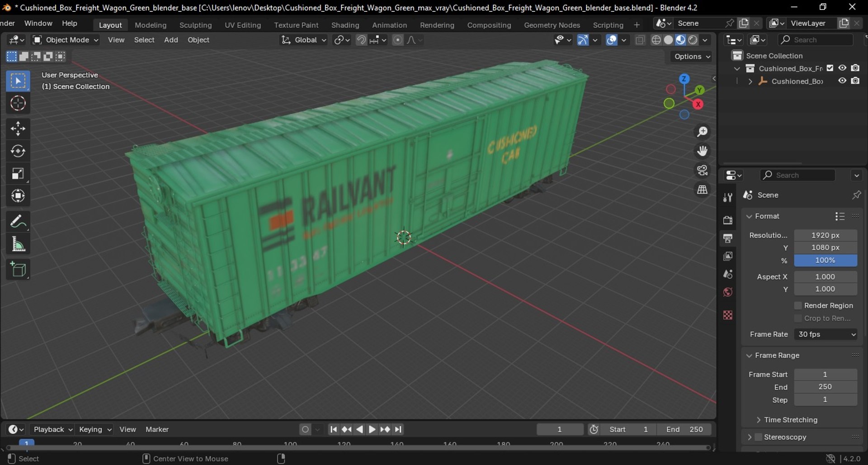Open the Frame Rate 30 fps dropdown
The width and height of the screenshot is (868, 465).
click(x=826, y=334)
